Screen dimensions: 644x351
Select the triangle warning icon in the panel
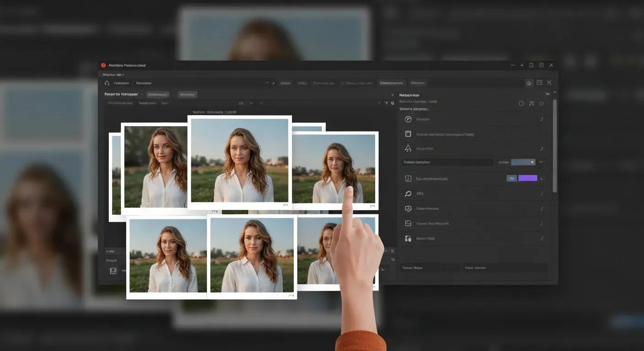[x=408, y=148]
